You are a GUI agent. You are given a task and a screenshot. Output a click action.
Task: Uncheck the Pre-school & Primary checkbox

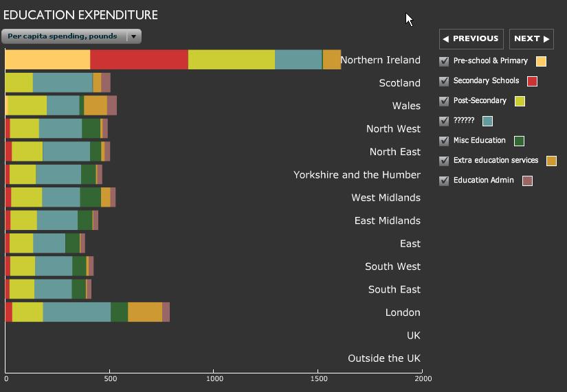coord(444,61)
